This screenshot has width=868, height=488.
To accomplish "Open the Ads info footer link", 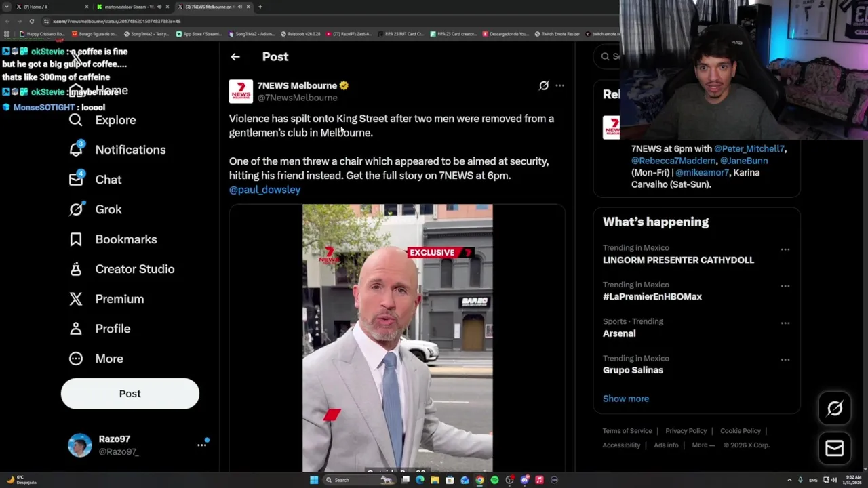I will coord(666,445).
